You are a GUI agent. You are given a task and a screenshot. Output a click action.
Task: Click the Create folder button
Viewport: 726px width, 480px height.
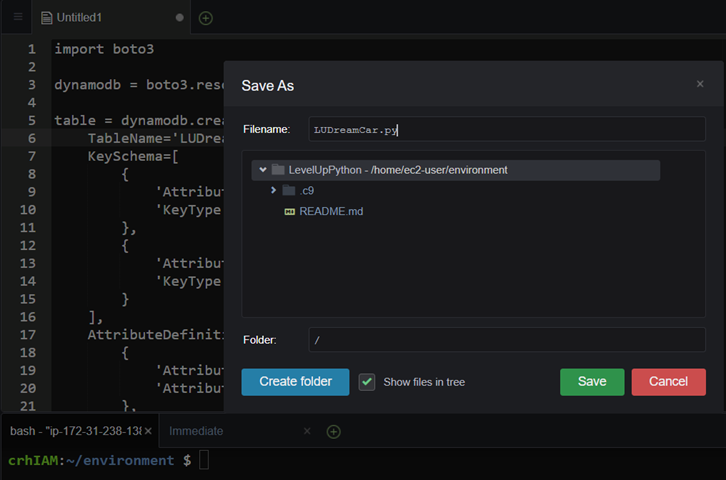coord(295,382)
